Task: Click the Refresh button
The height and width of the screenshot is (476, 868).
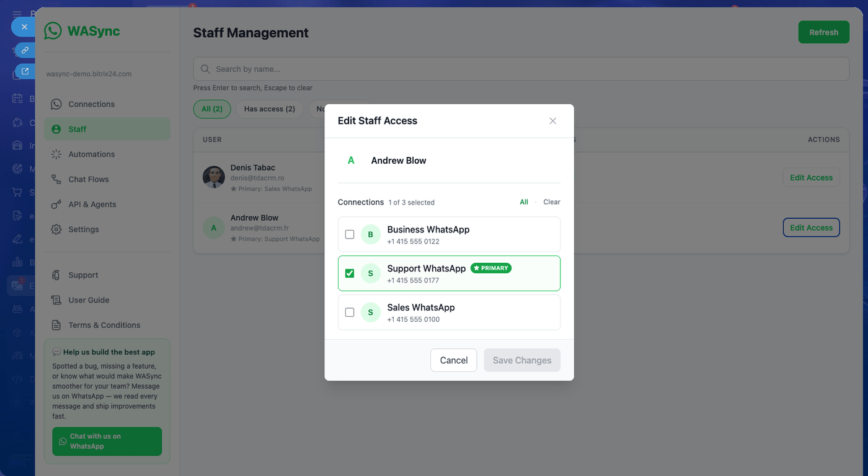Action: [x=824, y=32]
